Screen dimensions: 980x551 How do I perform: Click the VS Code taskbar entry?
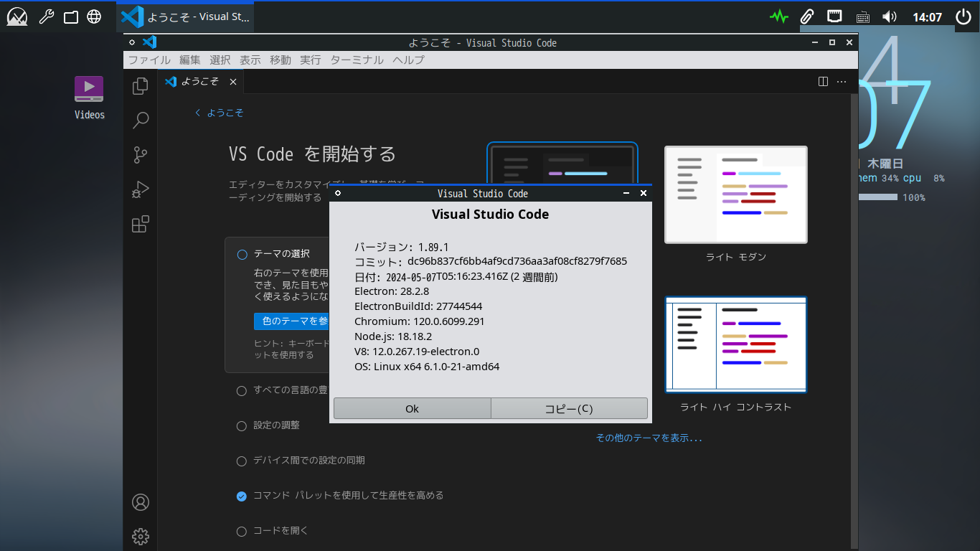[x=185, y=17]
